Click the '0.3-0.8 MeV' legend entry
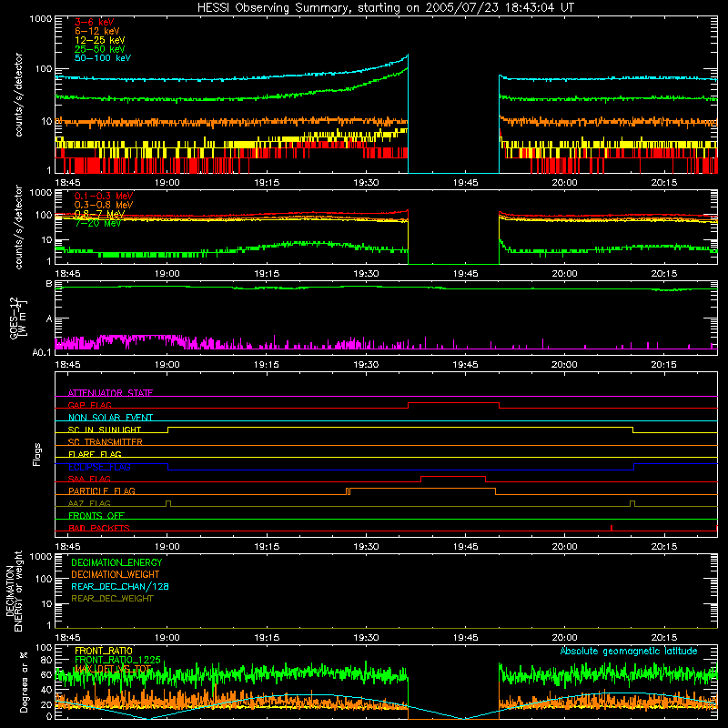This screenshot has height=728, width=728. pyautogui.click(x=104, y=205)
